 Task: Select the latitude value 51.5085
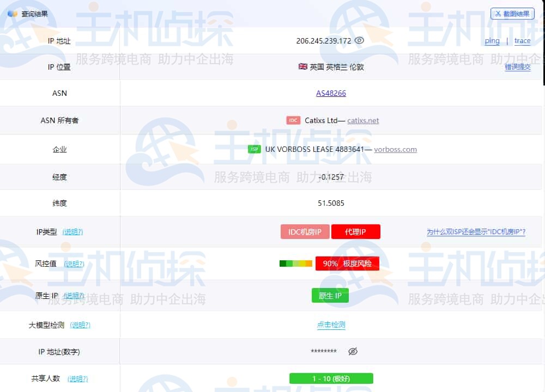click(x=331, y=203)
